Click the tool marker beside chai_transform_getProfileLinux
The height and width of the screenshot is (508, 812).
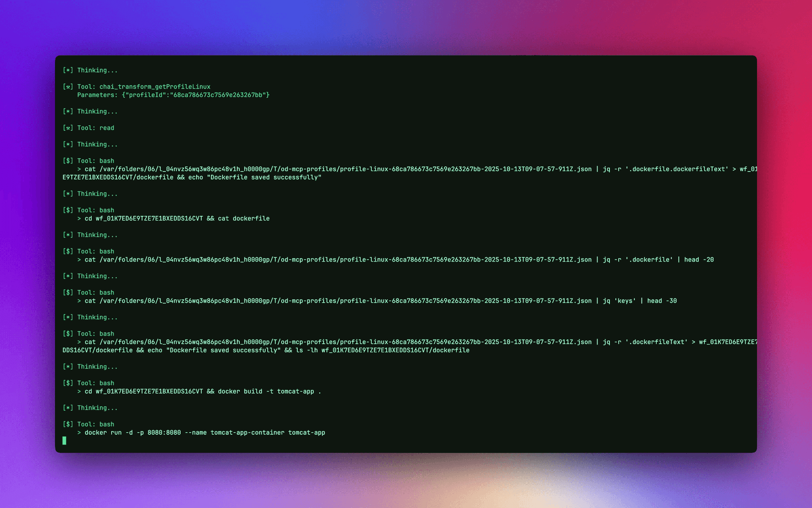pos(68,87)
